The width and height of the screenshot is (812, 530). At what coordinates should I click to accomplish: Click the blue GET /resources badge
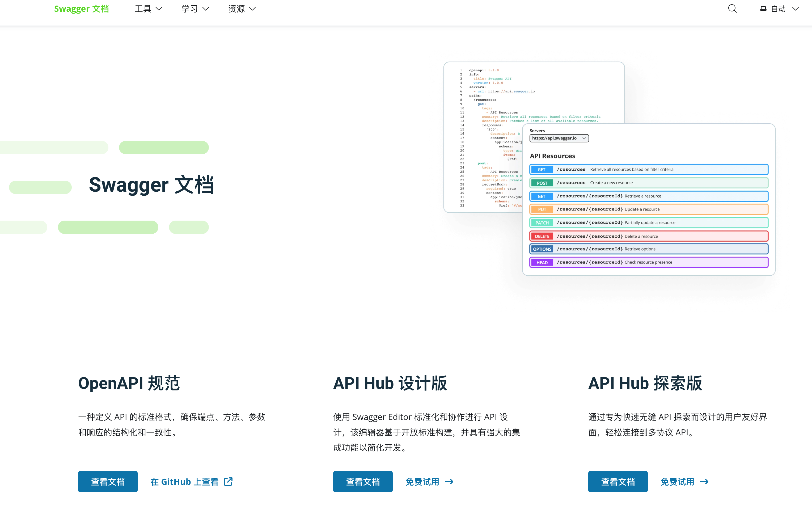pos(542,170)
